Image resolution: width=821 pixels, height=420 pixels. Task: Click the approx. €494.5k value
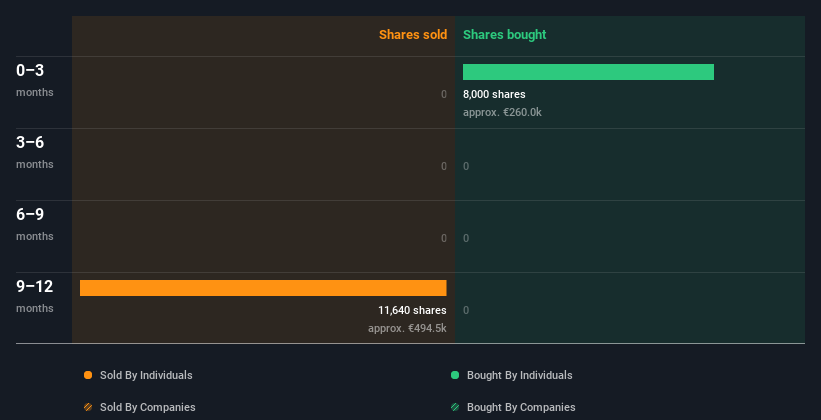[407, 328]
